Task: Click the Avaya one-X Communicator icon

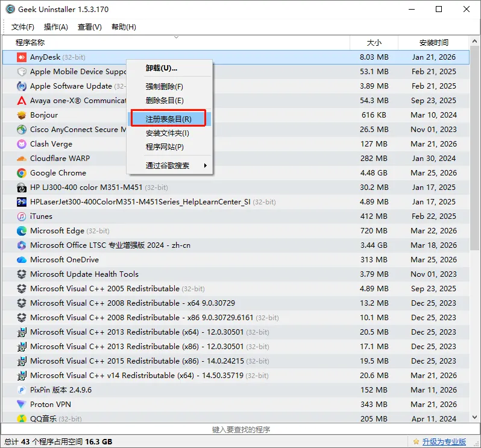Action: coord(22,101)
